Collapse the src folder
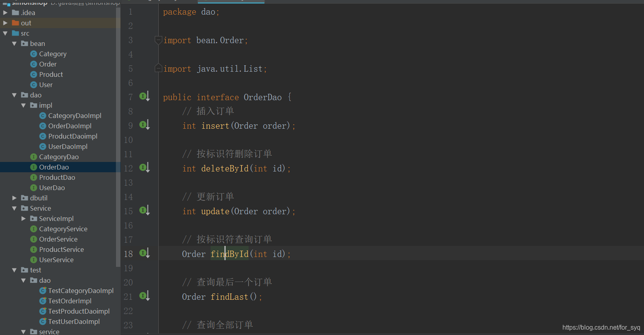 (5, 33)
